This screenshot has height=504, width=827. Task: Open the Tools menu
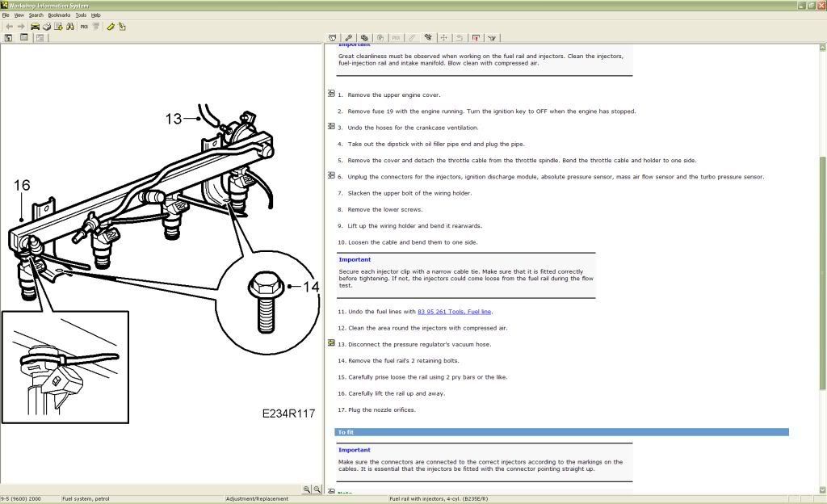(x=81, y=15)
